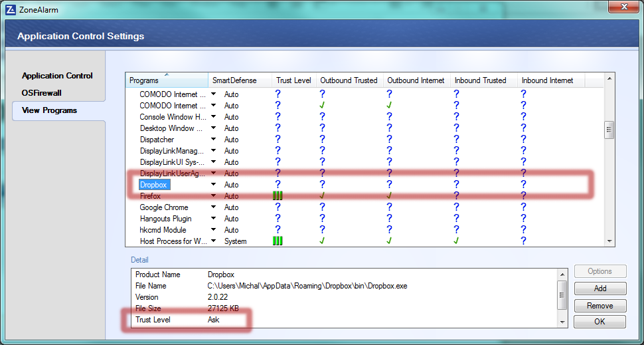Image resolution: width=644 pixels, height=345 pixels.
Task: Select the Dropbox program row name
Action: (153, 185)
